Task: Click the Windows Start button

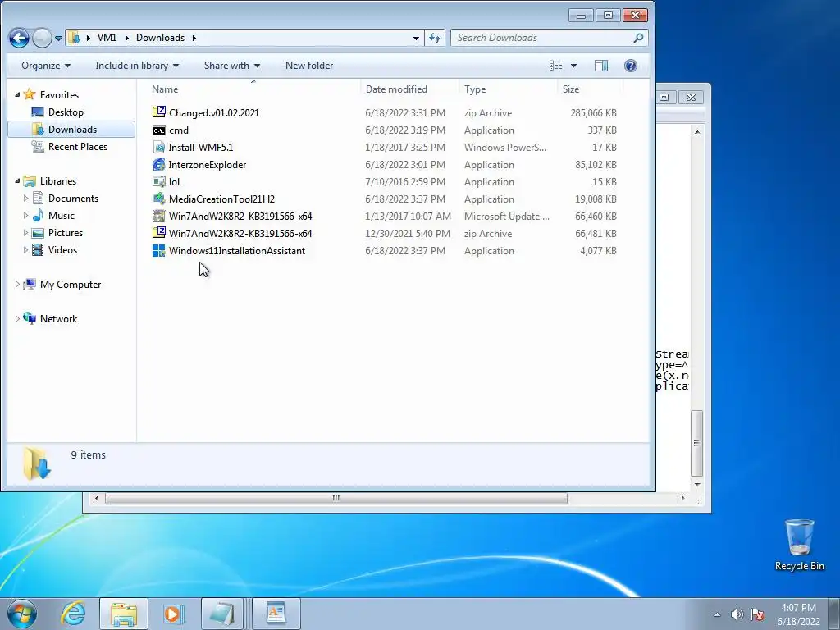Action: click(x=22, y=614)
